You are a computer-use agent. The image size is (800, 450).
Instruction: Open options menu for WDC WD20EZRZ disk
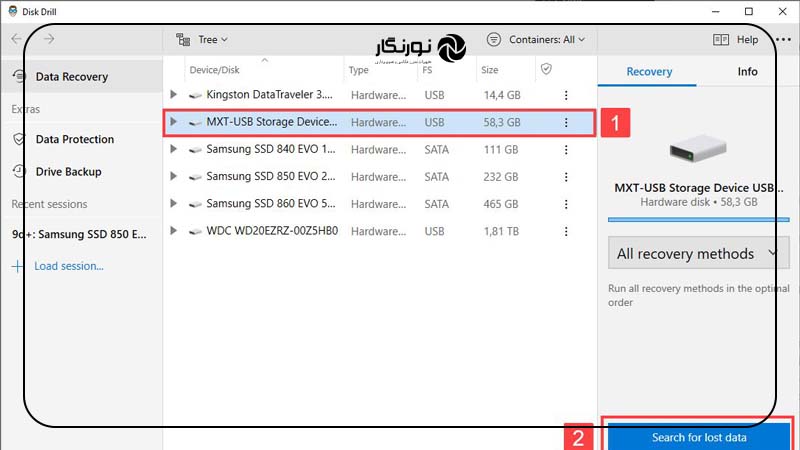pos(566,231)
